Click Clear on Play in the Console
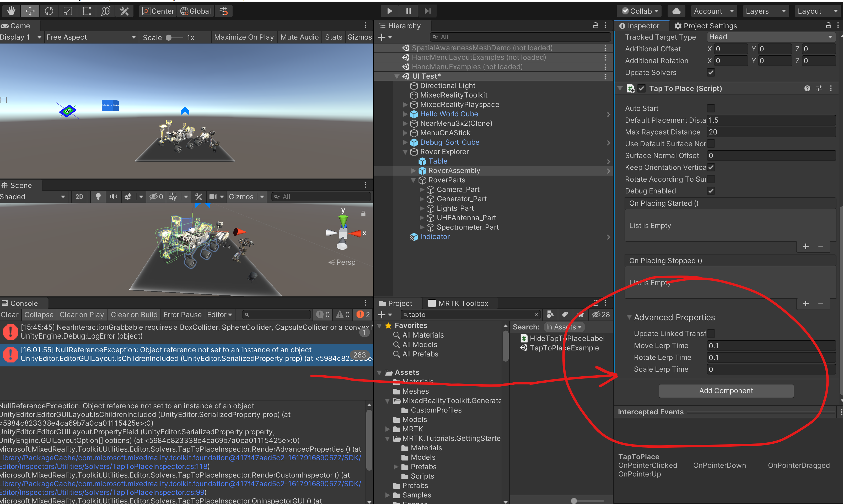Viewport: 843px width, 504px height. [82, 315]
